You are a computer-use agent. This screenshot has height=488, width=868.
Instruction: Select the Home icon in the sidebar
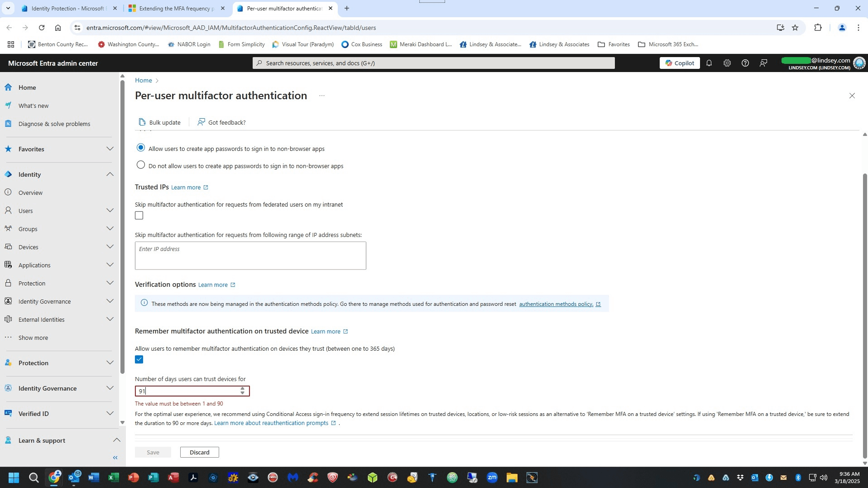[x=8, y=87]
